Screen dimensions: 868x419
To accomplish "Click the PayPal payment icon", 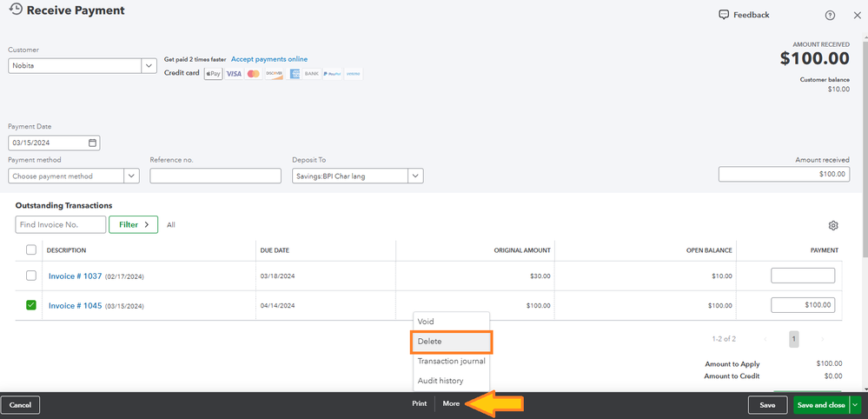I will (x=332, y=74).
